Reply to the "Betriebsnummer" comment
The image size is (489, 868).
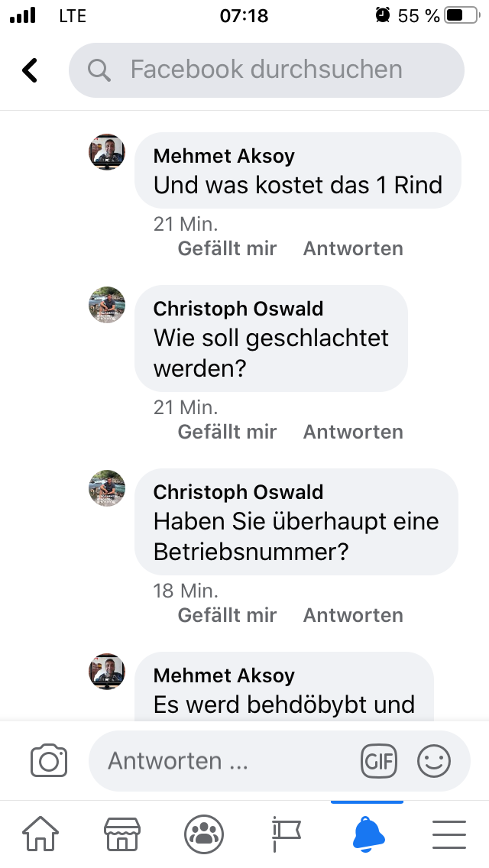click(353, 615)
